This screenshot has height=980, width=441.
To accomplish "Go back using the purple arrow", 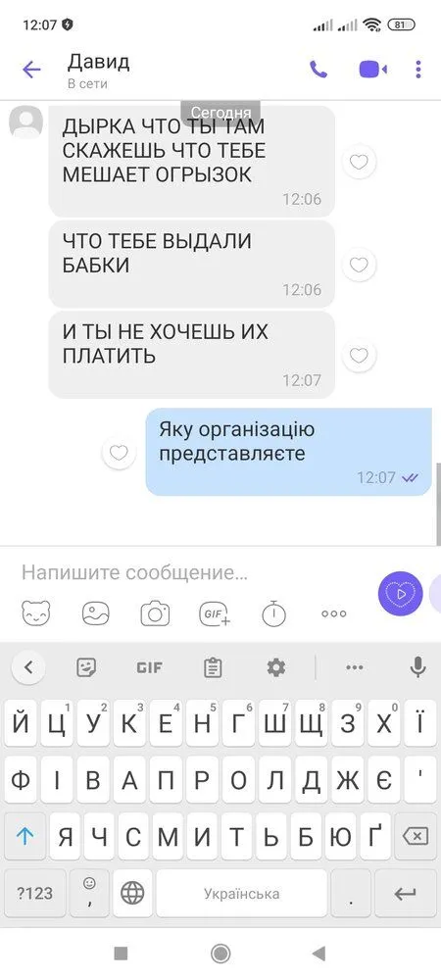I will pos(31,70).
